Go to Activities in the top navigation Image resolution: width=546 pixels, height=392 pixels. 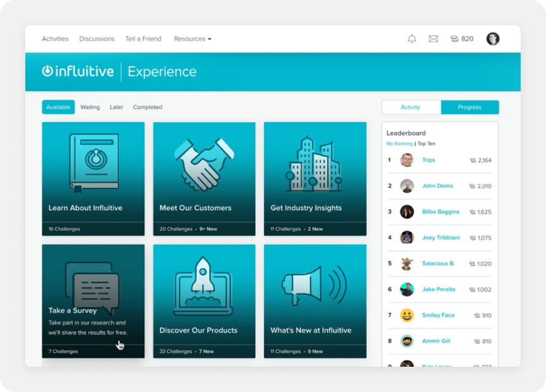55,39
